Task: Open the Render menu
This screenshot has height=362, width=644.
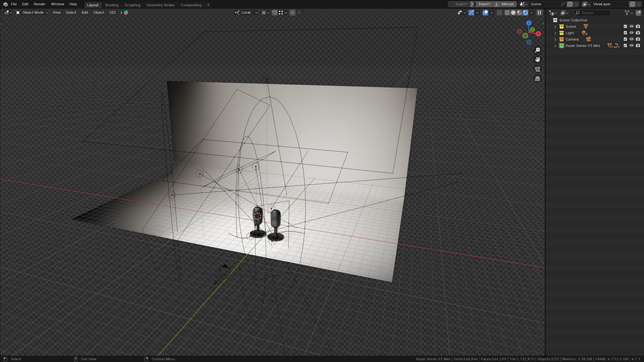Action: click(40, 4)
